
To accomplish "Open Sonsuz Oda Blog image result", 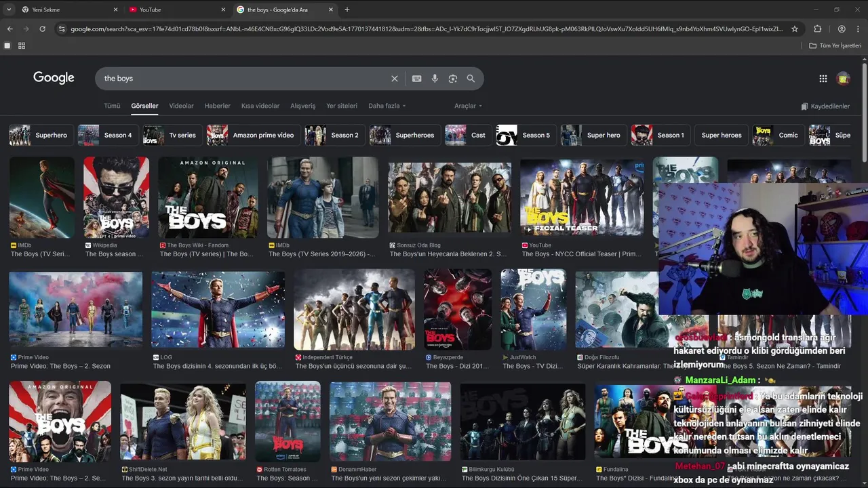I will click(450, 198).
